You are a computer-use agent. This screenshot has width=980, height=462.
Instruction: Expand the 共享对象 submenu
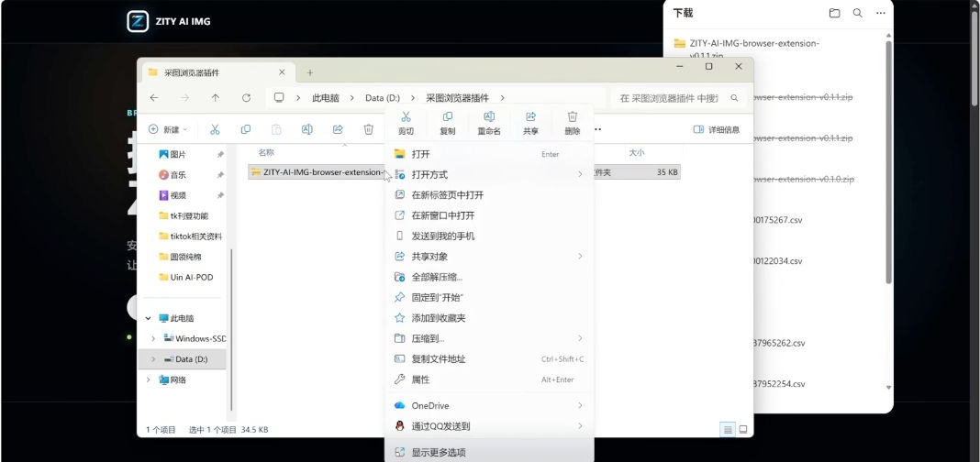click(580, 256)
